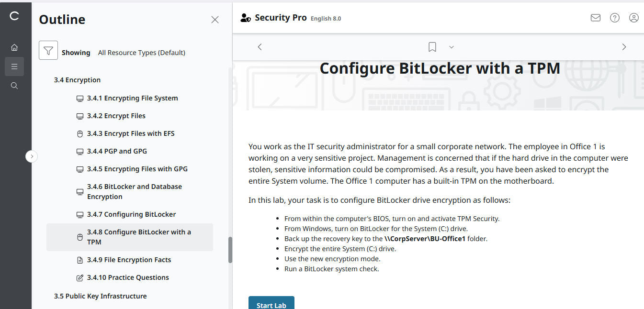This screenshot has width=644, height=309.
Task: Click the filter funnel icon in the Outline panel
Action: pyautogui.click(x=48, y=50)
